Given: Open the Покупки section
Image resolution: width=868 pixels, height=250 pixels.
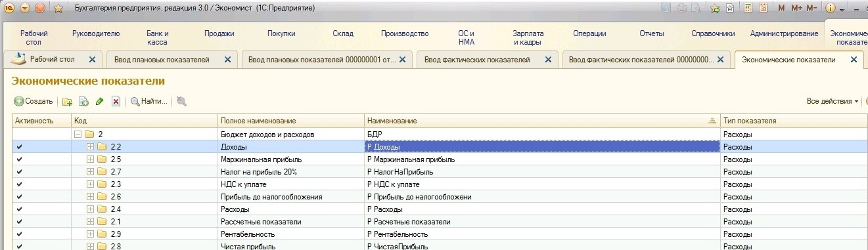Looking at the screenshot, I should [x=281, y=33].
